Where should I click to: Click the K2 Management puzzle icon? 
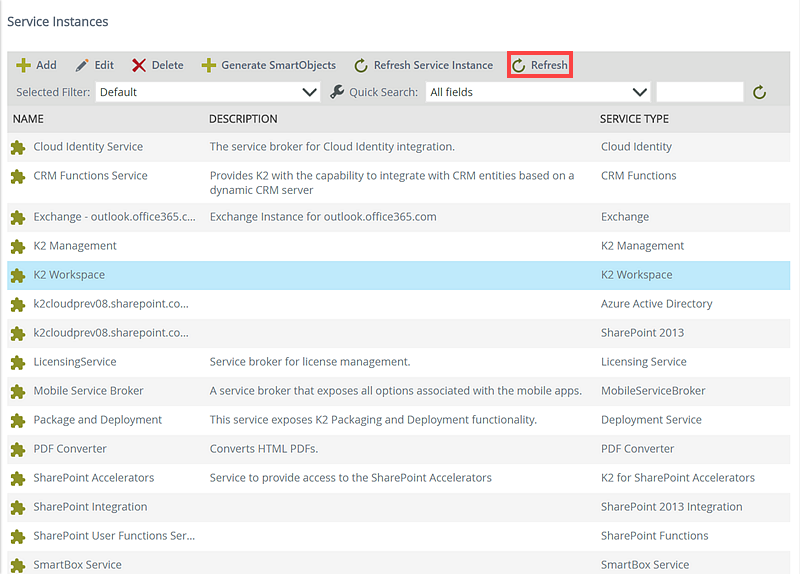tap(17, 246)
